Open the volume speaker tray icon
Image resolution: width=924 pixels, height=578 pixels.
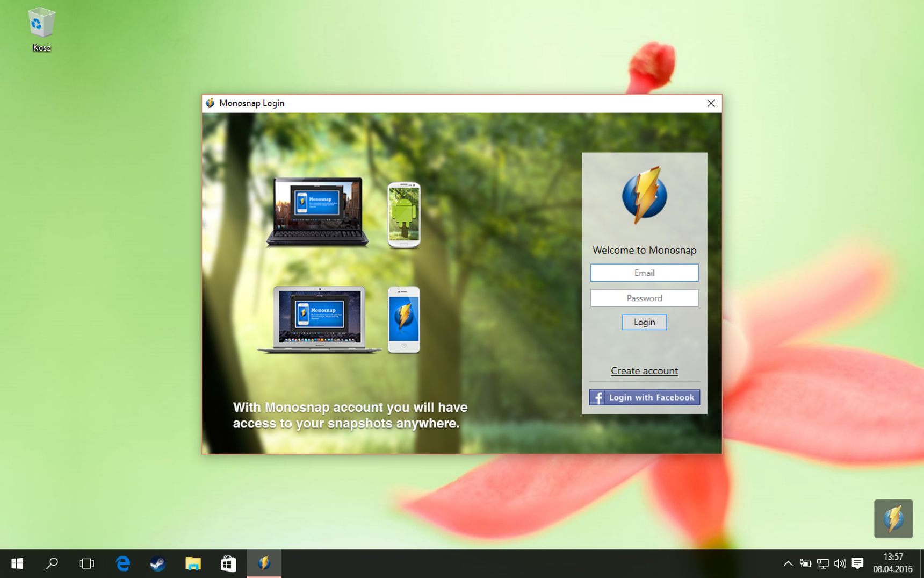click(840, 563)
